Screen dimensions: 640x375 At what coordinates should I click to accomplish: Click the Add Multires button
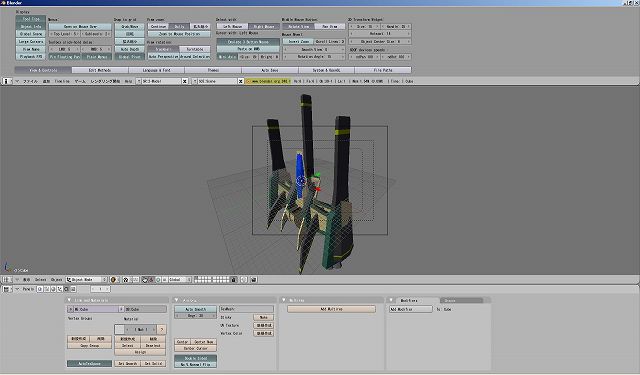pos(331,309)
